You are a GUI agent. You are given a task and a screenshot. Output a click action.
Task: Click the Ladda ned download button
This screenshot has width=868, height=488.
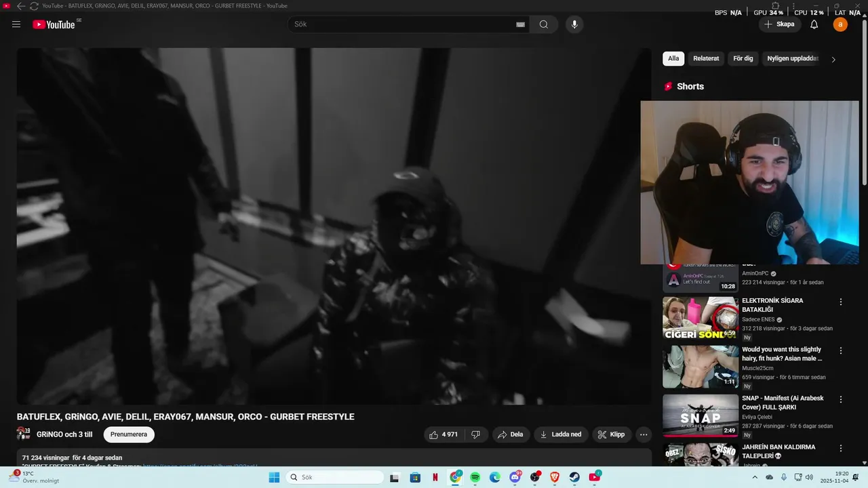(x=561, y=434)
